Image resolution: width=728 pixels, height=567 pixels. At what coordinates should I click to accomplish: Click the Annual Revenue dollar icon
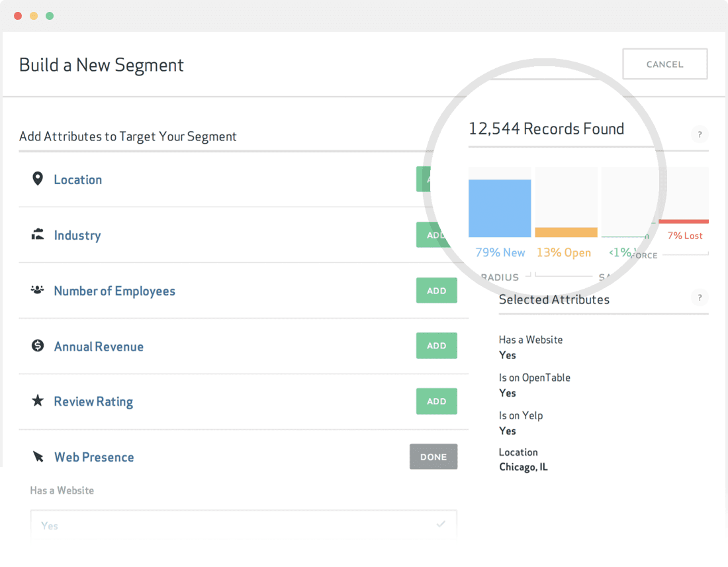[38, 346]
